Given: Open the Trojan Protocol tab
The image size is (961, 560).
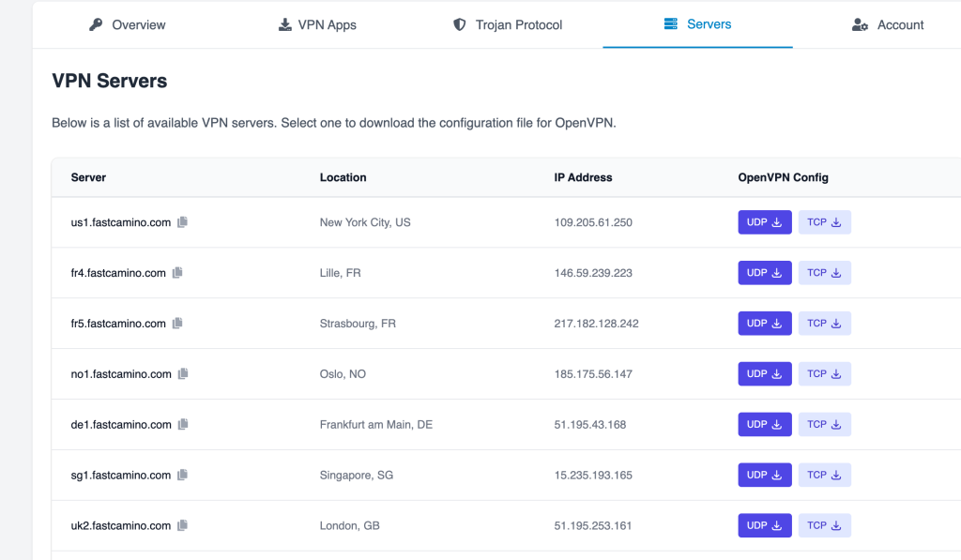Looking at the screenshot, I should [507, 25].
